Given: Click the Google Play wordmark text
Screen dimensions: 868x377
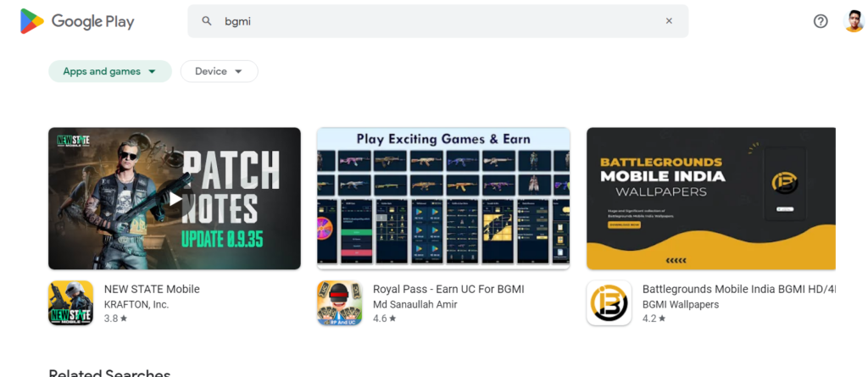Looking at the screenshot, I should 93,21.
